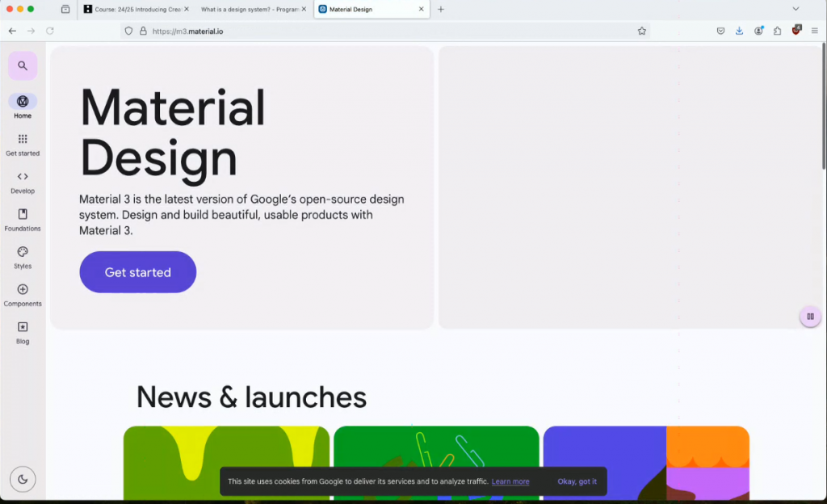Pause the hero animation
The width and height of the screenshot is (827, 504).
[810, 317]
